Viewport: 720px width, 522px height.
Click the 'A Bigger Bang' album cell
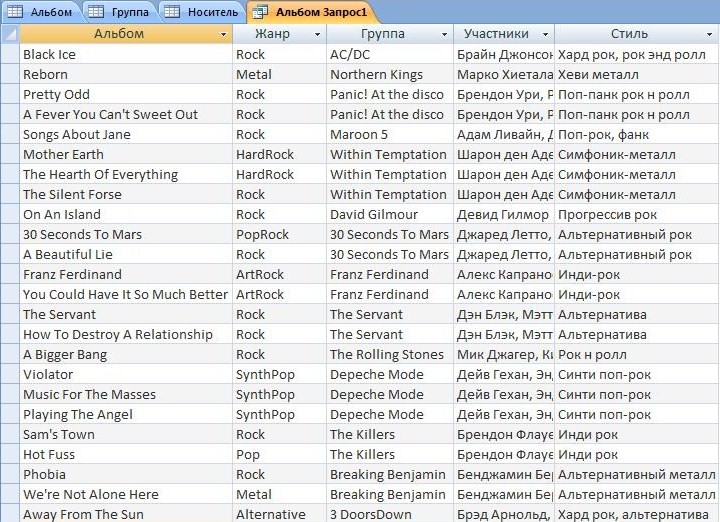126,354
